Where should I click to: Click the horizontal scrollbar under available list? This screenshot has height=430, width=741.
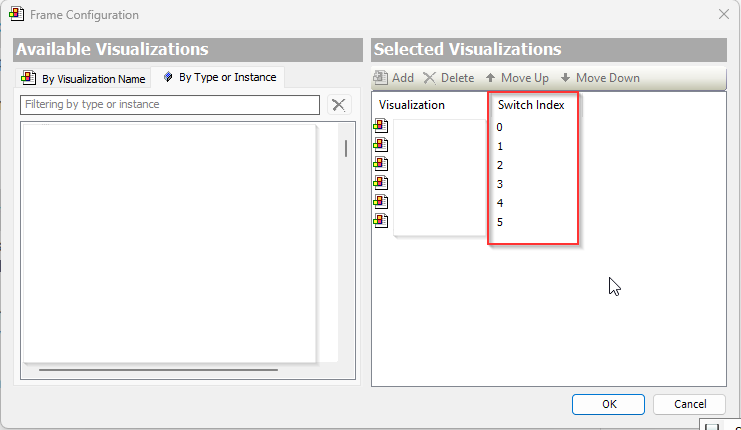(x=170, y=370)
